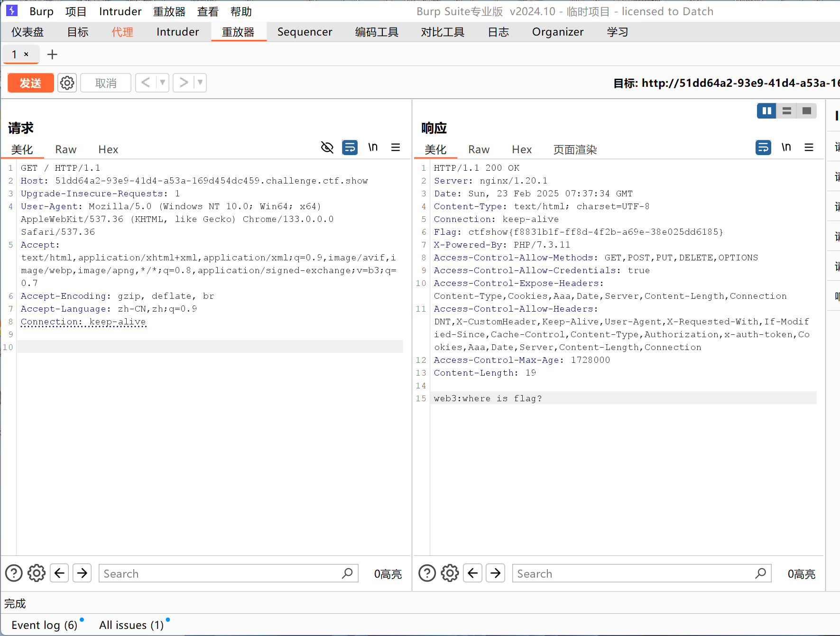The image size is (840, 636).
Task: Toggle word wrap in the request panel
Action: [350, 147]
